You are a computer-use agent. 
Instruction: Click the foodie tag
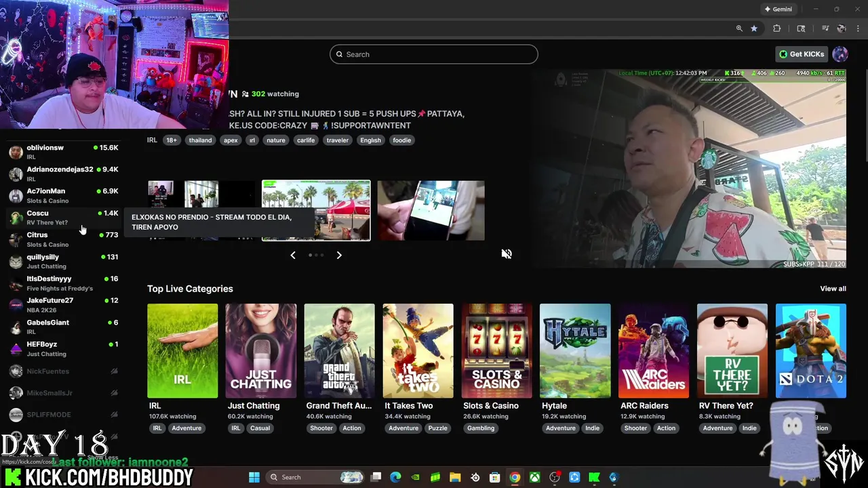[x=401, y=140]
